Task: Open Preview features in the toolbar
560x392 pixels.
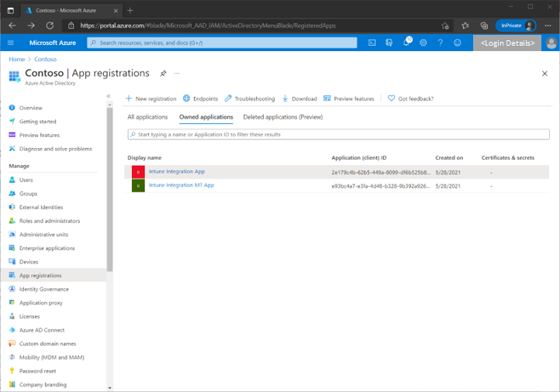Action: pos(349,99)
